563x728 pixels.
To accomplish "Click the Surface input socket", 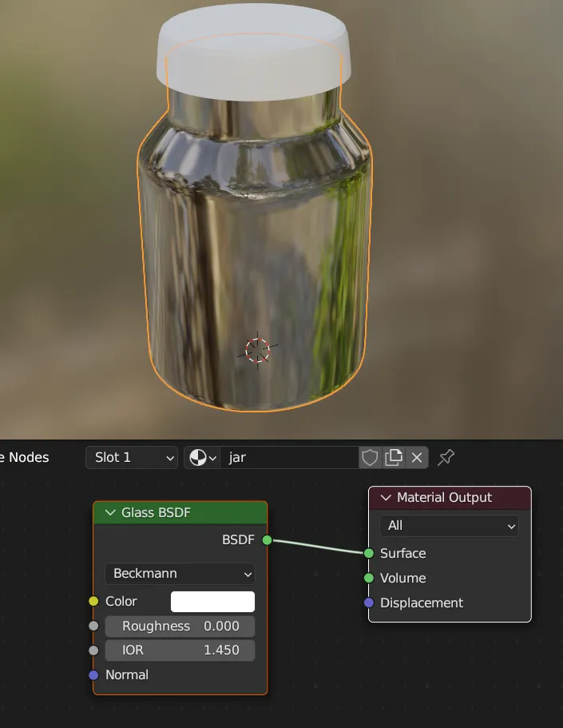I will coord(369,553).
